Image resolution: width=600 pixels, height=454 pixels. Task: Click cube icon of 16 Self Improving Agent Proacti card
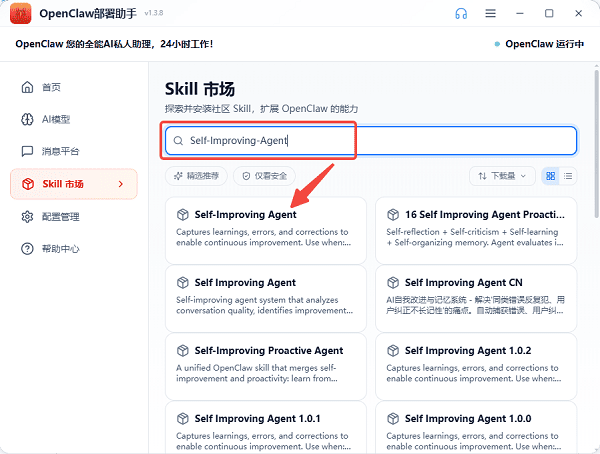tap(393, 215)
